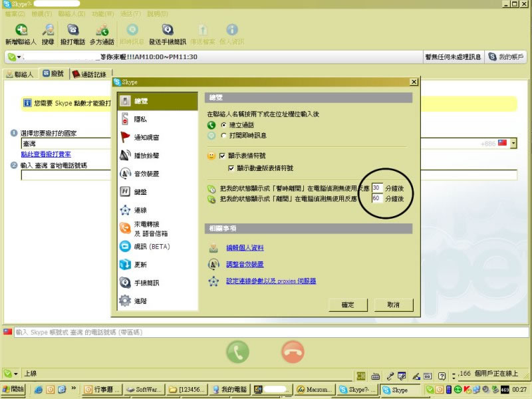Click the green call button

pos(237,352)
